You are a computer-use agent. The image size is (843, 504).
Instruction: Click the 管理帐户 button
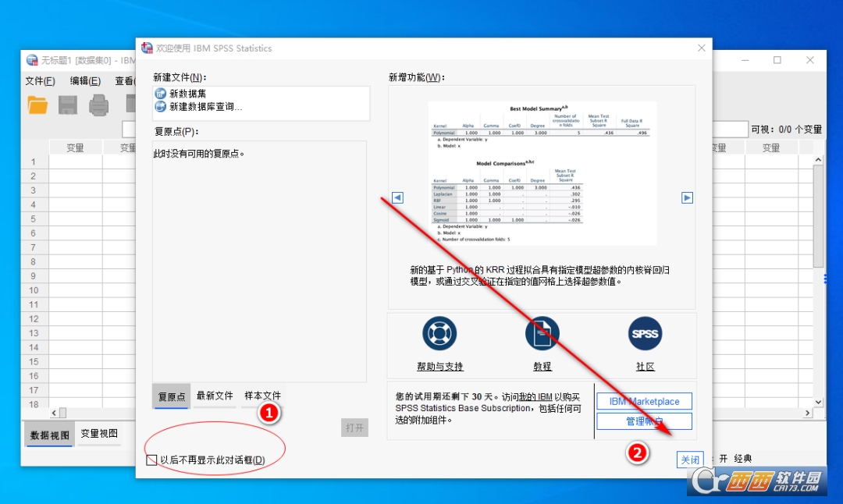tap(644, 421)
